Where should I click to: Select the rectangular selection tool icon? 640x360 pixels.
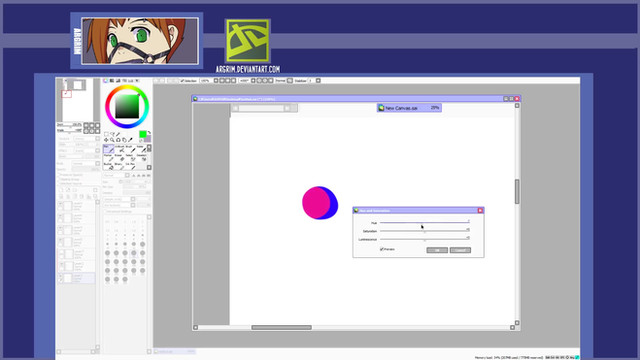tap(106, 134)
